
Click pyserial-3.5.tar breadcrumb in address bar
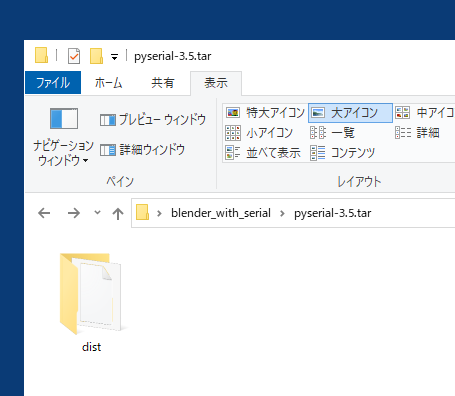332,213
